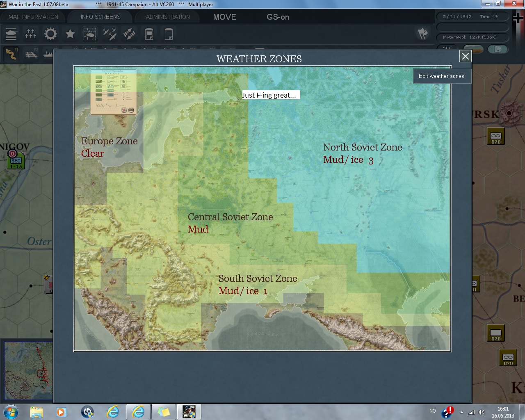Click the crossed arrows icon in toolbar
Image resolution: width=525 pixels, height=420 pixels.
(x=129, y=34)
